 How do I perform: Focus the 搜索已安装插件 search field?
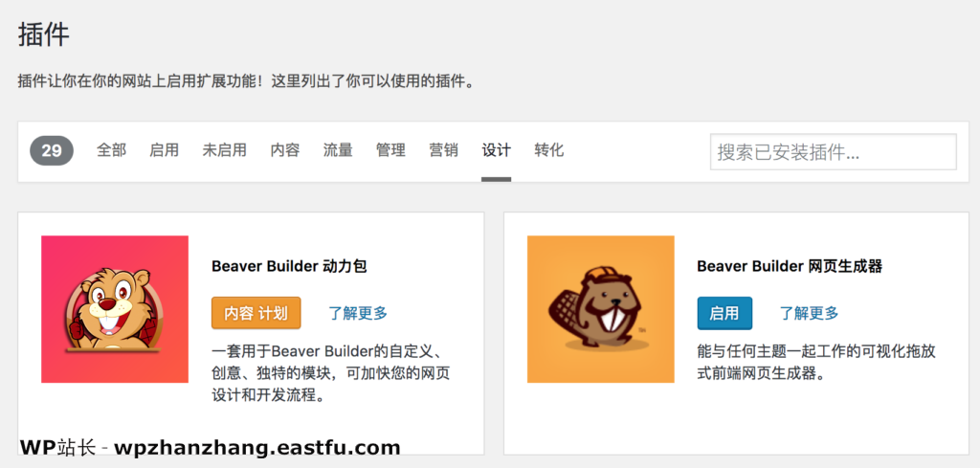coord(834,152)
